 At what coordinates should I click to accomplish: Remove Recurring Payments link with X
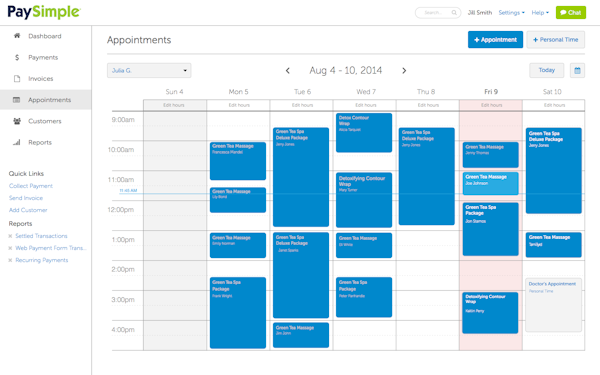pos(10,260)
